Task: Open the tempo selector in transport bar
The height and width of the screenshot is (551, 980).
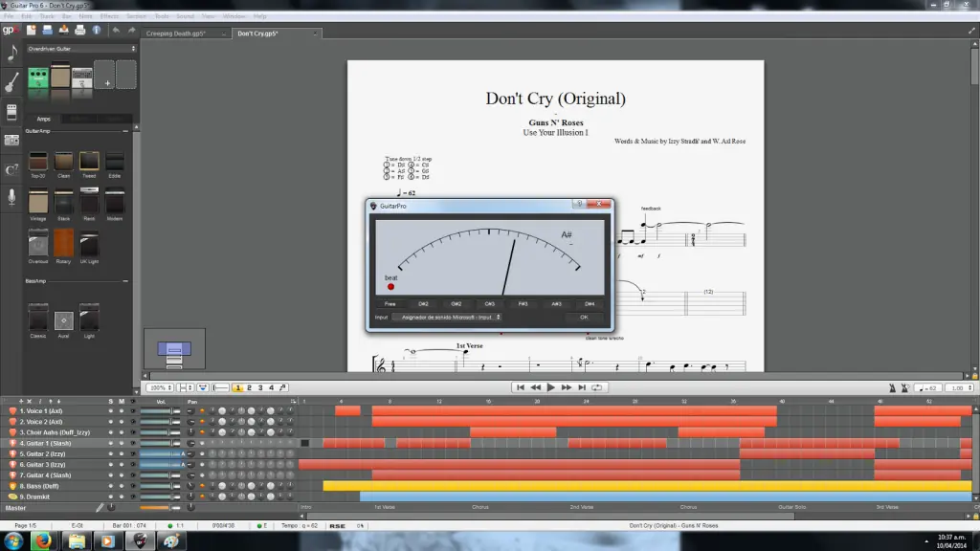Action: 926,388
